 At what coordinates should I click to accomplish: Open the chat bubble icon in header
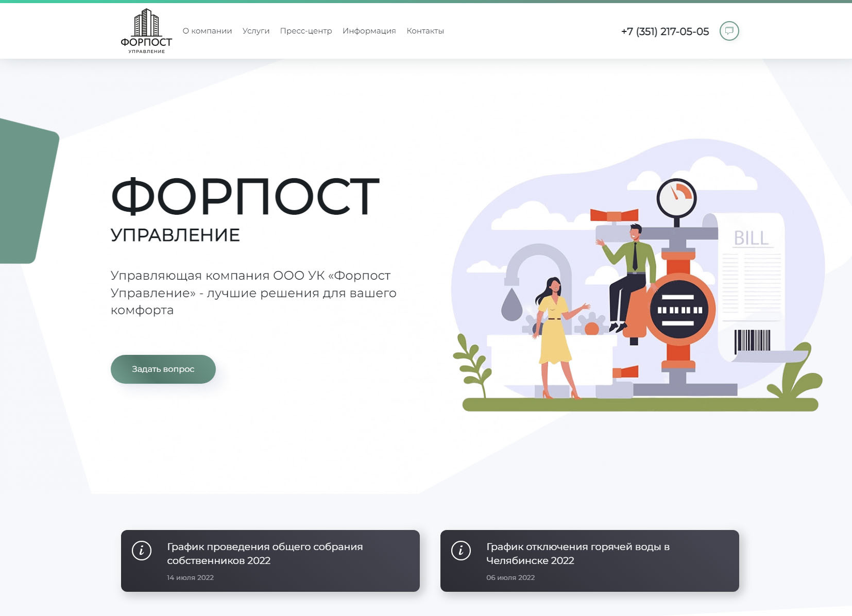729,31
